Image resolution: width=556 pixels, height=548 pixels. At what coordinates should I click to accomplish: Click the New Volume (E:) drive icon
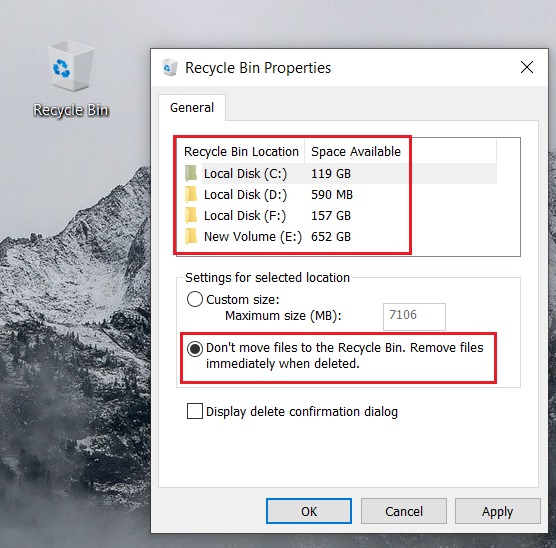(x=191, y=236)
